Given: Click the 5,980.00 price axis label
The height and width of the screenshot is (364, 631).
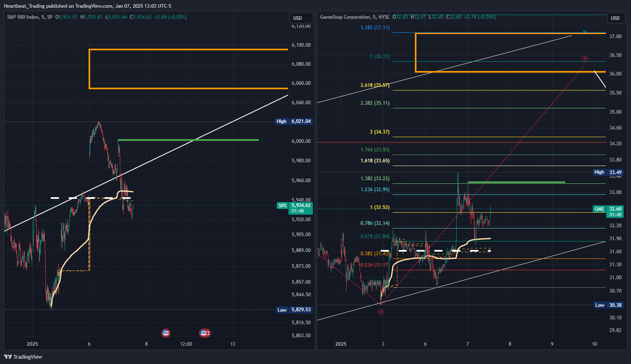Looking at the screenshot, I should coord(301,161).
